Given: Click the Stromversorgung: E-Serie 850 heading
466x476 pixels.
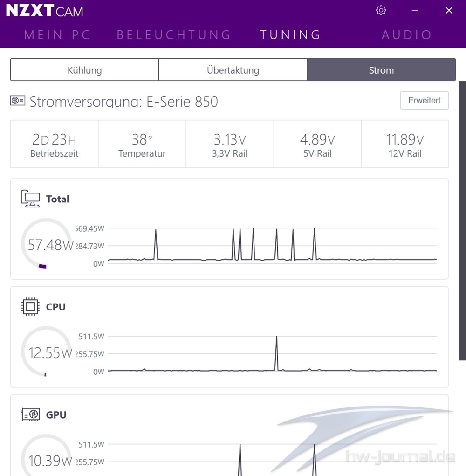Looking at the screenshot, I should point(124,101).
